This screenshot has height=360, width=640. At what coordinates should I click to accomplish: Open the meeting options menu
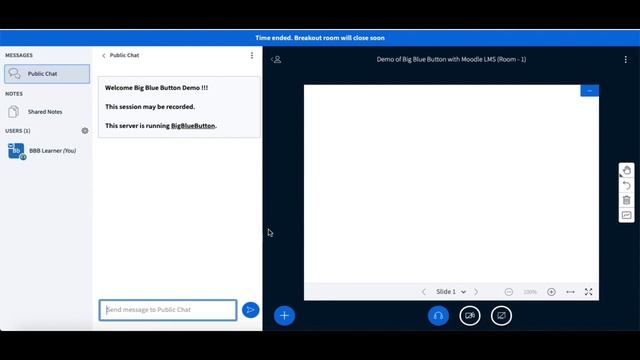[626, 60]
